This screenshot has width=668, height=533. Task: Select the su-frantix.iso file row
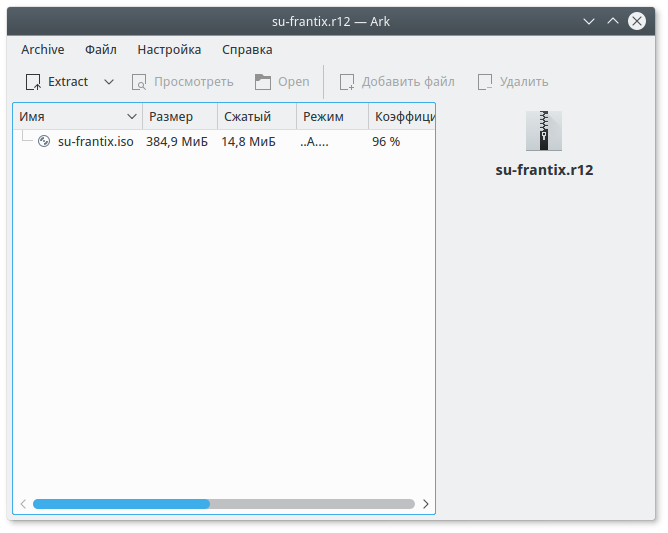click(x=224, y=141)
